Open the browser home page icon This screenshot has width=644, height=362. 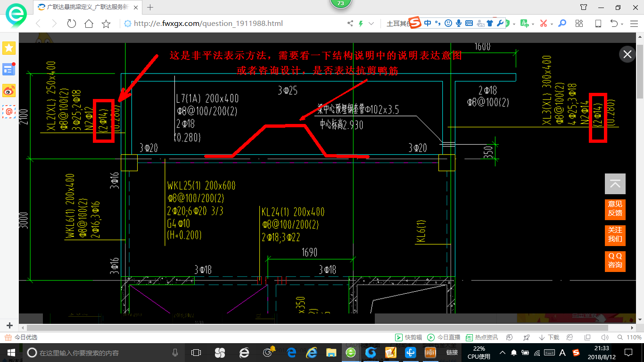tap(89, 24)
